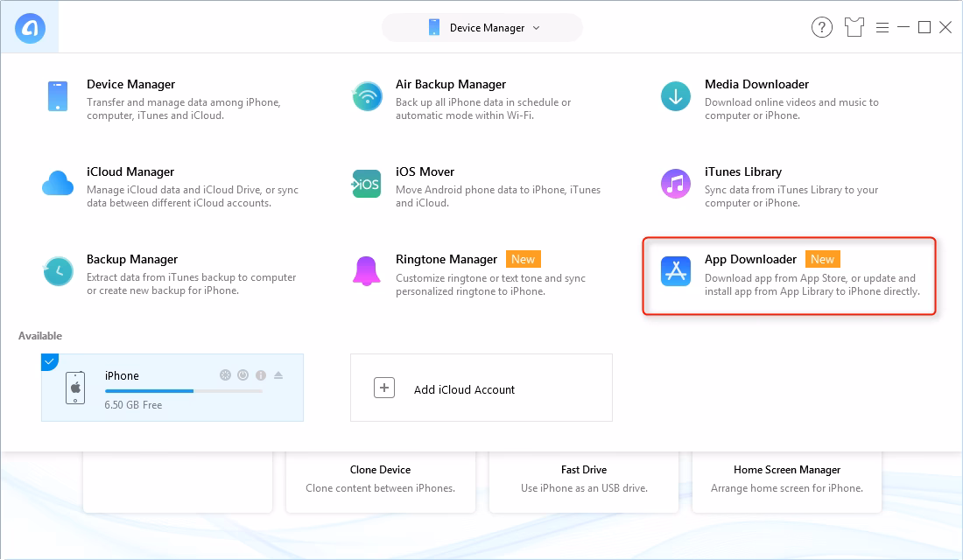The width and height of the screenshot is (963, 560).
Task: Open Home Screen Manager
Action: coord(786,470)
